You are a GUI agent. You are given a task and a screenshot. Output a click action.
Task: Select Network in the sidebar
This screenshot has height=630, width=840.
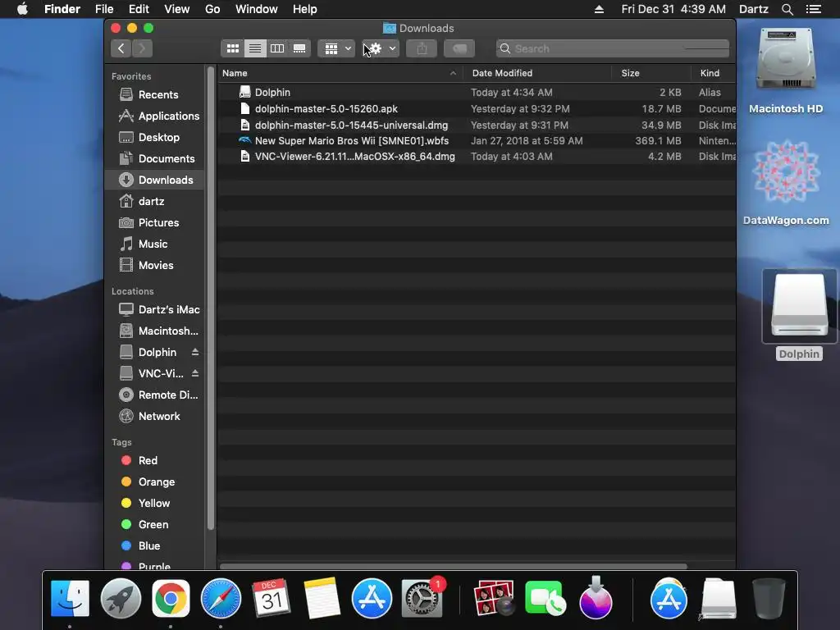tap(154, 416)
